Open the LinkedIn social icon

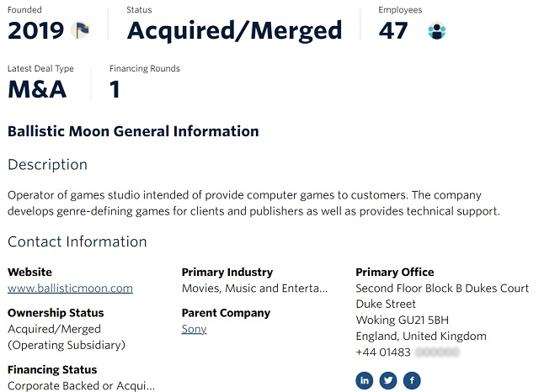(x=365, y=380)
